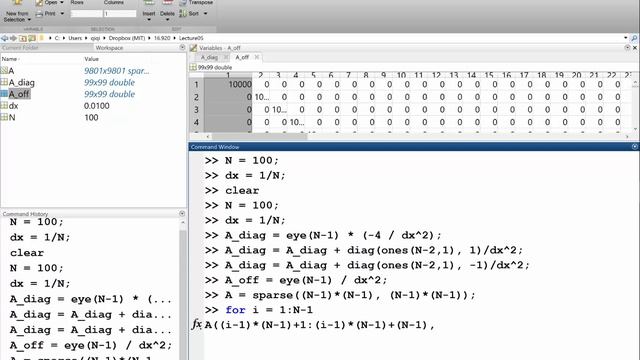Select column header 5 in Variables editor
The width and height of the screenshot is (640, 360).
[313, 75]
